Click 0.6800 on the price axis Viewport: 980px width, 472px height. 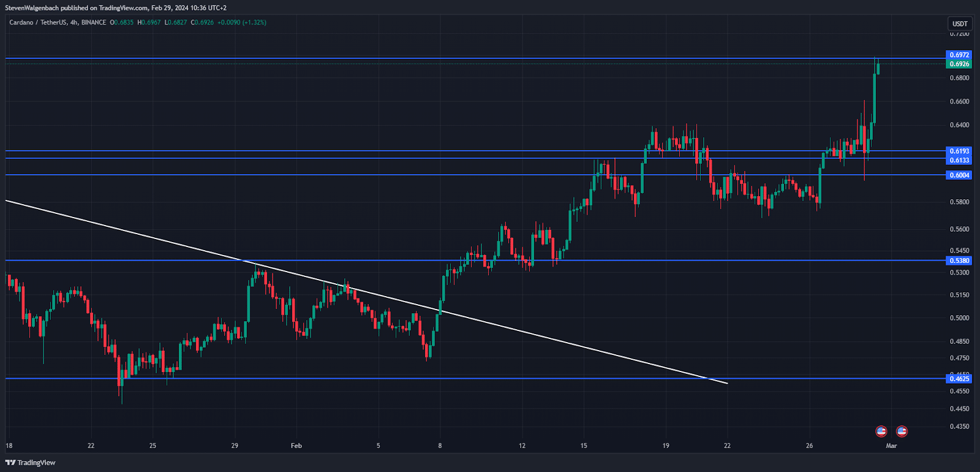959,78
